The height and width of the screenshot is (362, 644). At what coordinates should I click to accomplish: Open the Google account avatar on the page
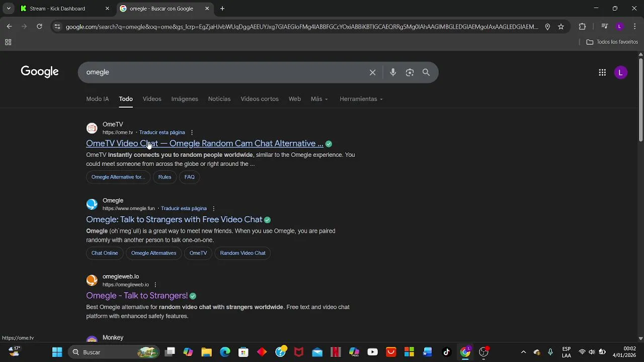[621, 72]
